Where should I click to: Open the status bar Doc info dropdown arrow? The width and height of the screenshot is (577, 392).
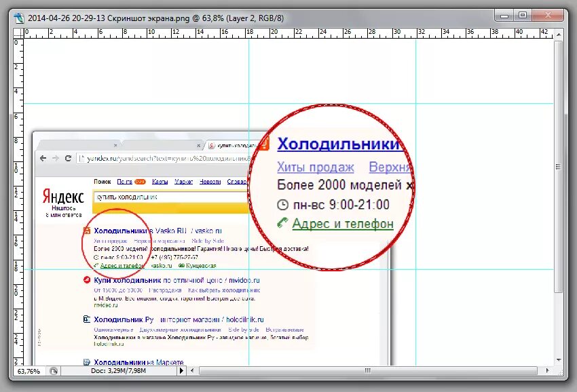point(182,370)
